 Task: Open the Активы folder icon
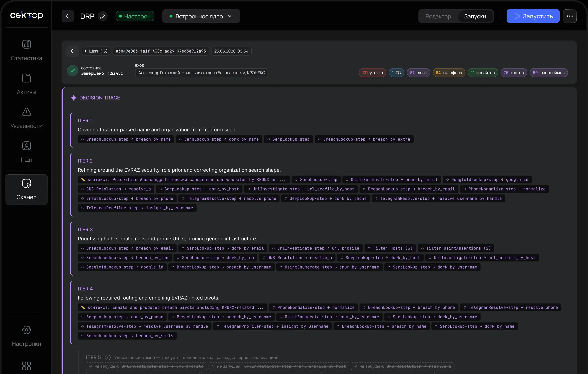(x=26, y=78)
